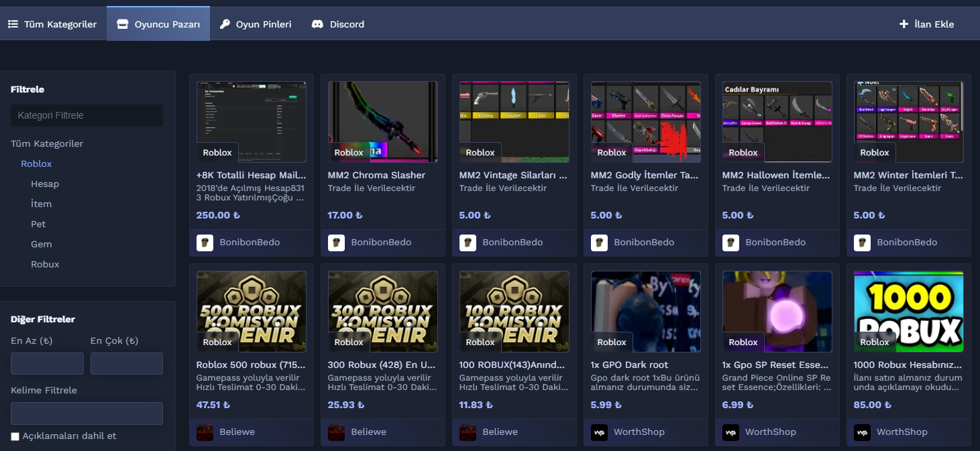Click the En Çok price field
The image size is (980, 451).
[x=127, y=363]
